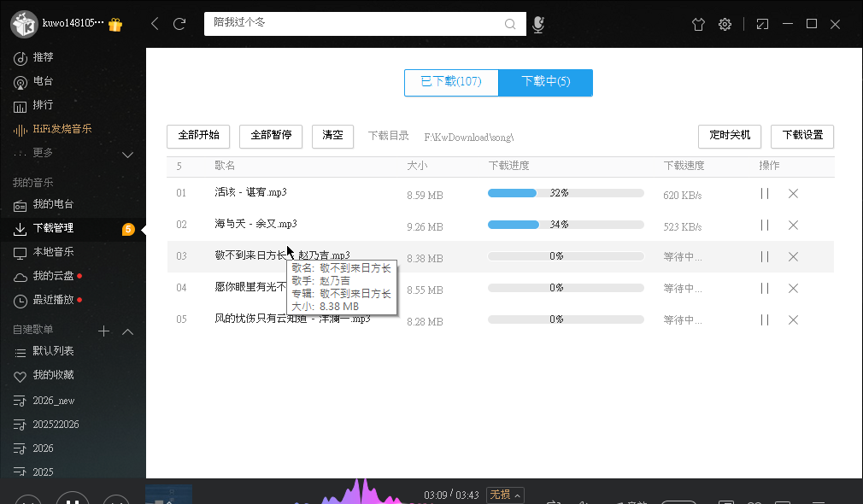This screenshot has width=863, height=504.
Task: Add new playlist with the plus icon
Action: coord(103,331)
